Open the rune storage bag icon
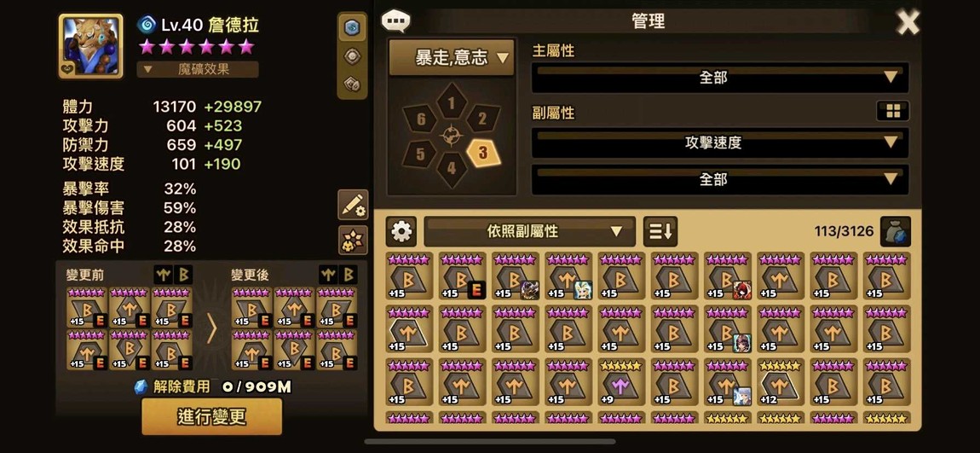This screenshot has height=453, width=980. [x=895, y=232]
